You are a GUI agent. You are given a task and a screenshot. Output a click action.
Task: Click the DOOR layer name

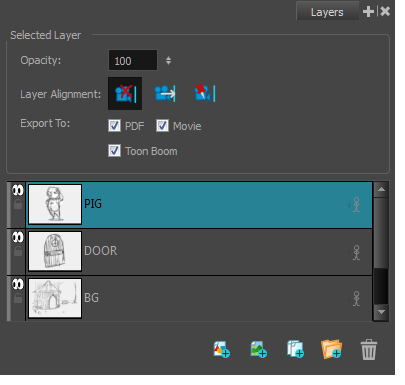101,251
